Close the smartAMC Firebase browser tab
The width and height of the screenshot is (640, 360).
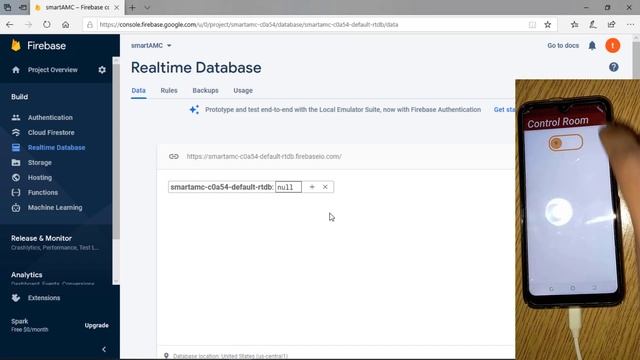click(117, 7)
